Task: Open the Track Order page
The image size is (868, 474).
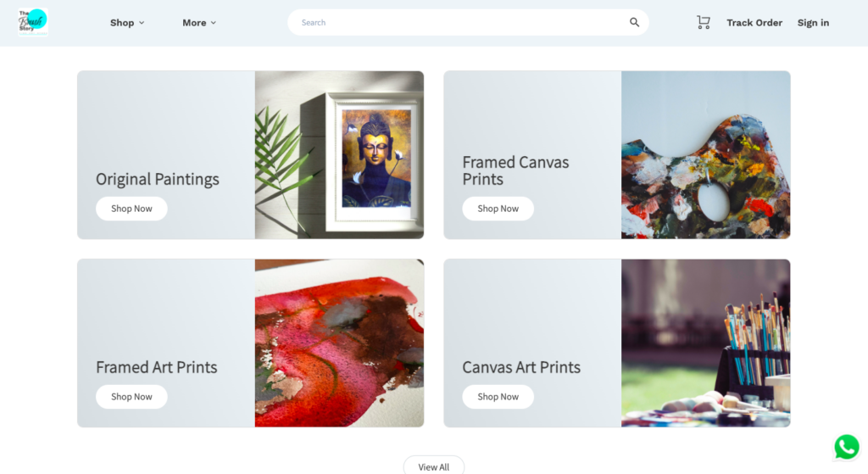Action: coord(754,23)
